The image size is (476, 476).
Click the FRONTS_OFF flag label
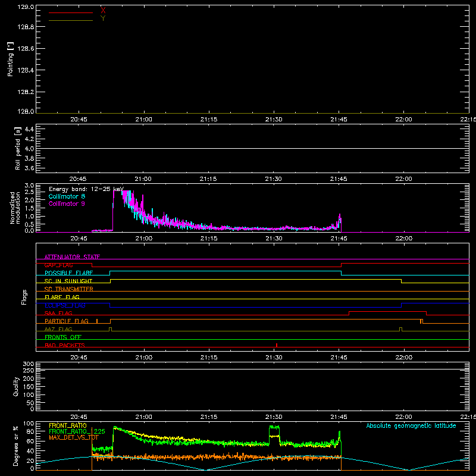63,337
